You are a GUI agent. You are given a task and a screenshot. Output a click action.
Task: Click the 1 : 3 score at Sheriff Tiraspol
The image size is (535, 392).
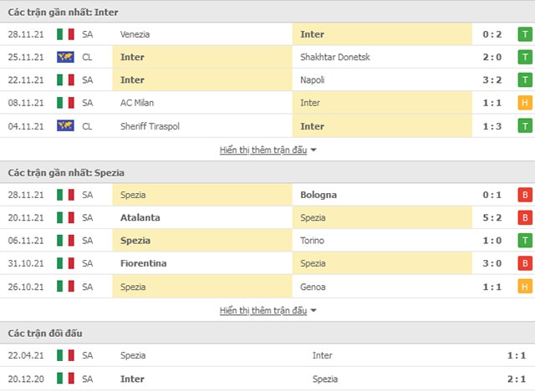pos(492,126)
